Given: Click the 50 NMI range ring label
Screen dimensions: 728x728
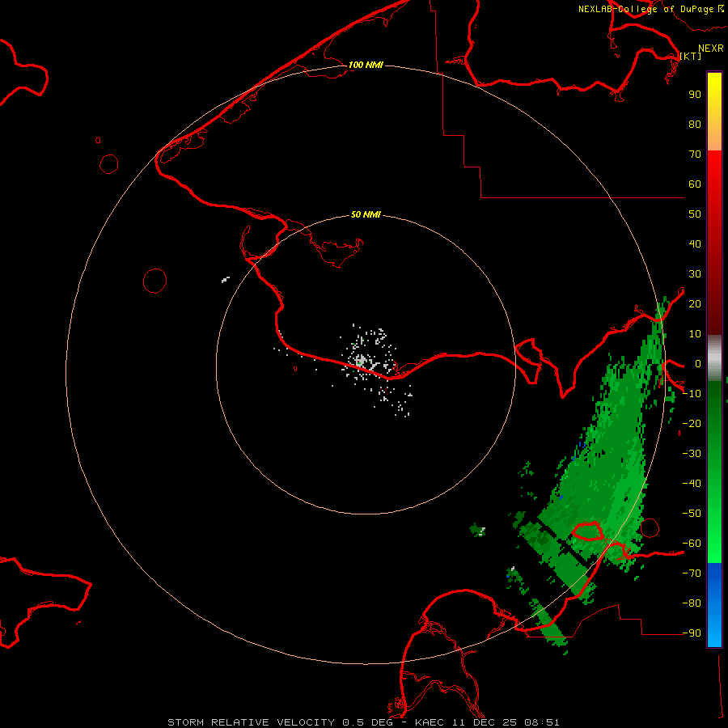Looking at the screenshot, I should click(x=366, y=214).
